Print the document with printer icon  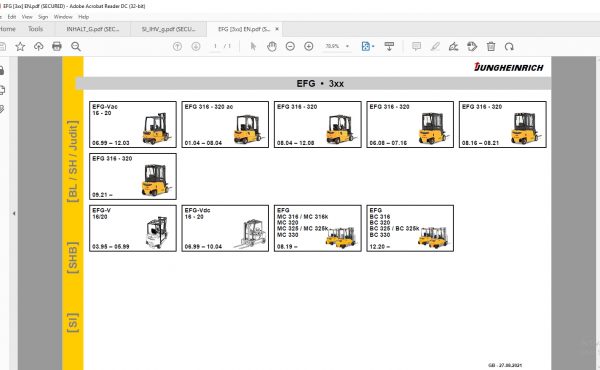click(x=57, y=47)
